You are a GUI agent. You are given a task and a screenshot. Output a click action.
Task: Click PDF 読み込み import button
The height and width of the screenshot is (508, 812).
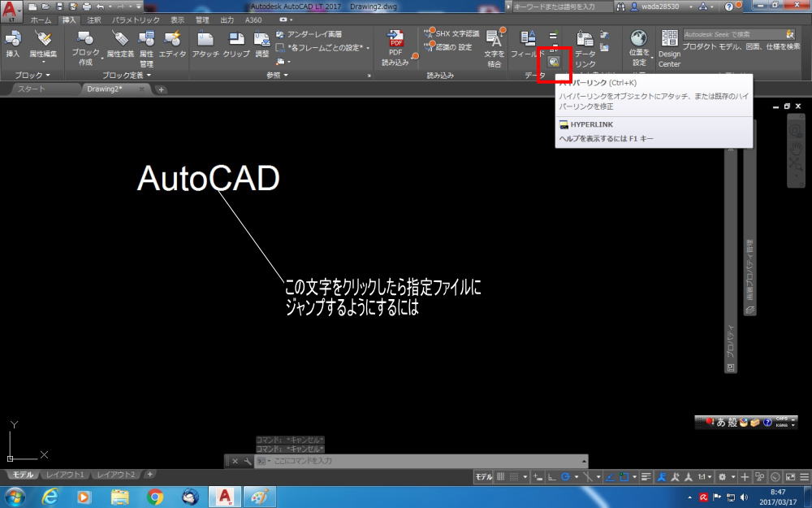pyautogui.click(x=395, y=48)
